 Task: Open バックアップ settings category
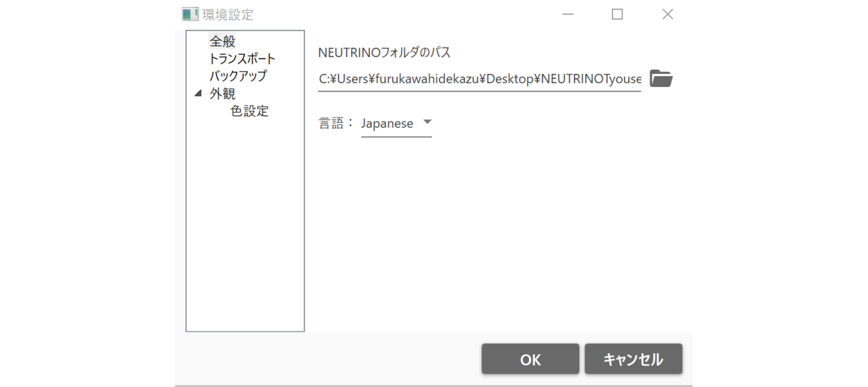[238, 76]
